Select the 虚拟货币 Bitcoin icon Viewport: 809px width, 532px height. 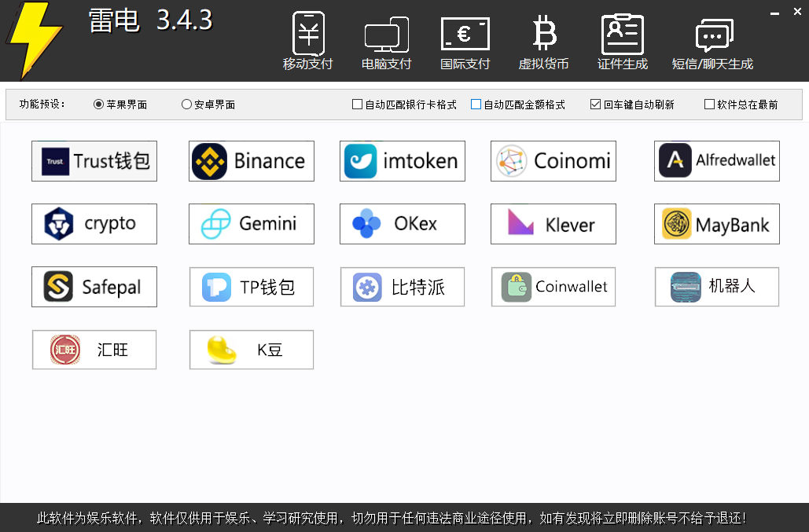click(x=543, y=42)
